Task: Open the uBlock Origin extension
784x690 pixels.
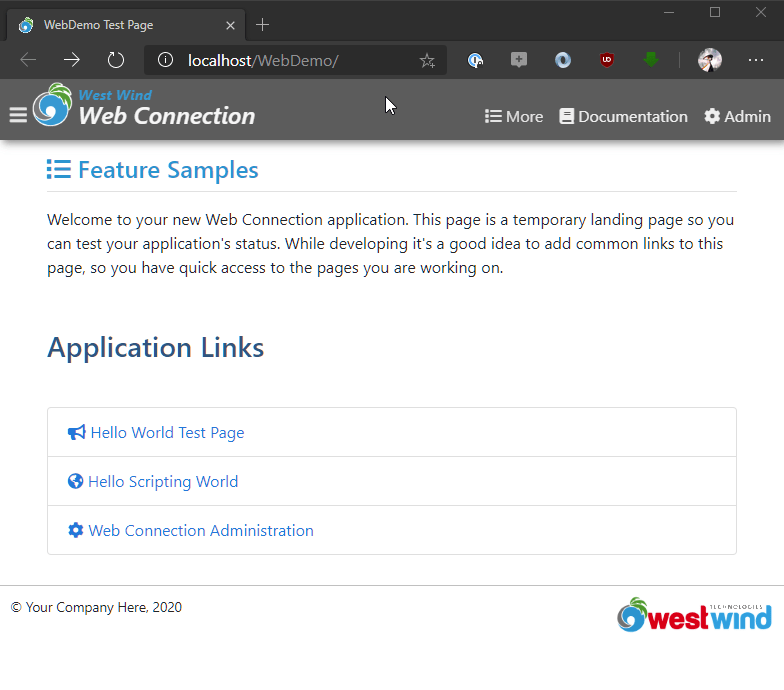Action: (x=607, y=60)
